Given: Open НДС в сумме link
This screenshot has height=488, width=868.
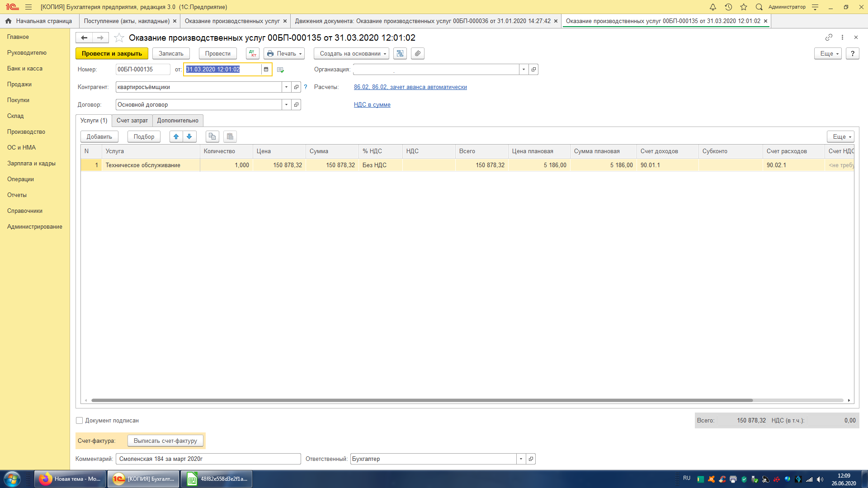Looking at the screenshot, I should (x=372, y=104).
